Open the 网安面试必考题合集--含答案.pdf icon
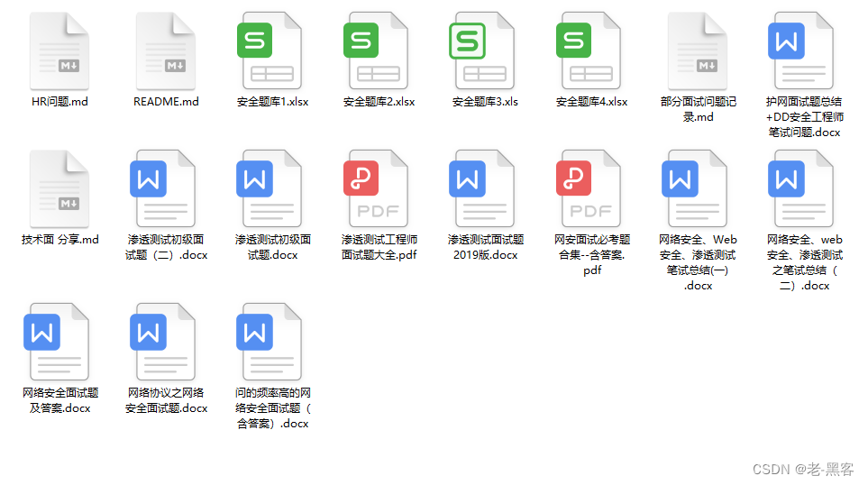 tap(589, 188)
